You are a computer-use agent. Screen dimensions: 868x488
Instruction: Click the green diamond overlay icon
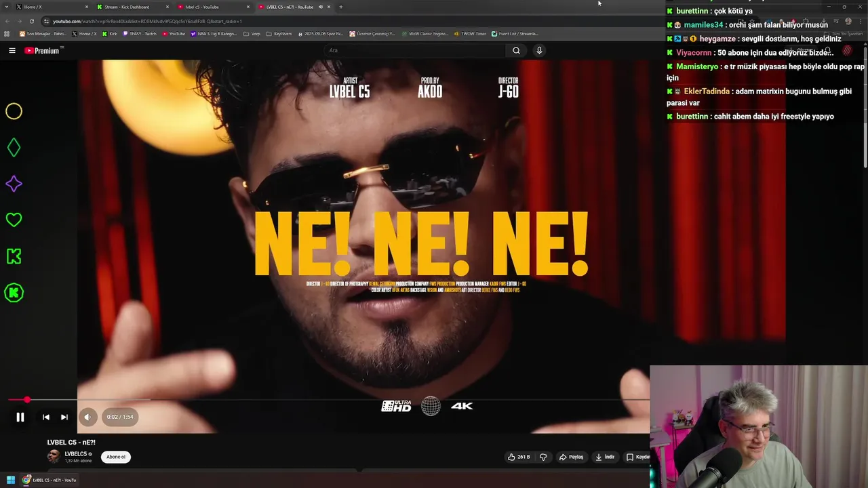point(14,147)
